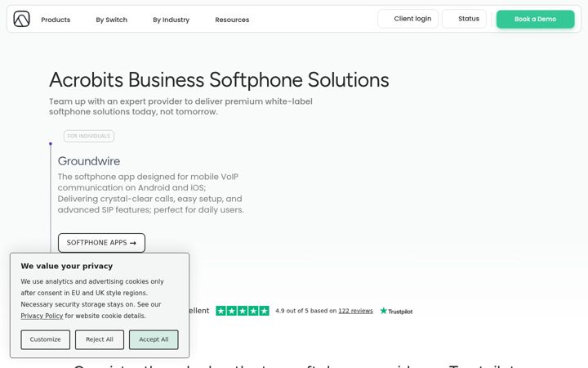This screenshot has width=588, height=368.
Task: Open the Privacy Policy link
Action: coord(42,316)
